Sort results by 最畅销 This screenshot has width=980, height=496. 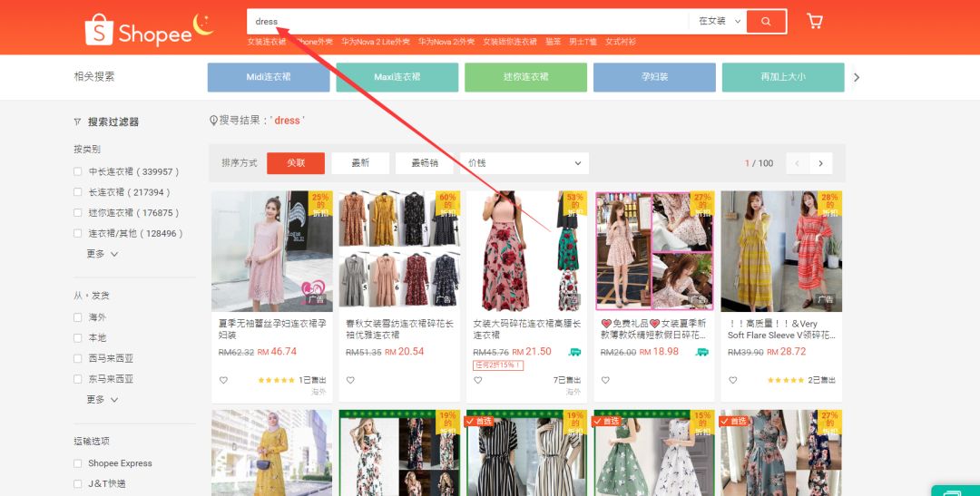[425, 163]
